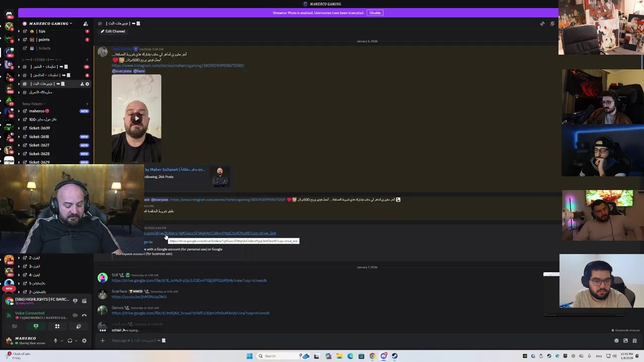The width and height of the screenshot is (644, 362).
Task: Click the Maher Sultaneh Instagram embed title
Action: pyautogui.click(x=175, y=169)
